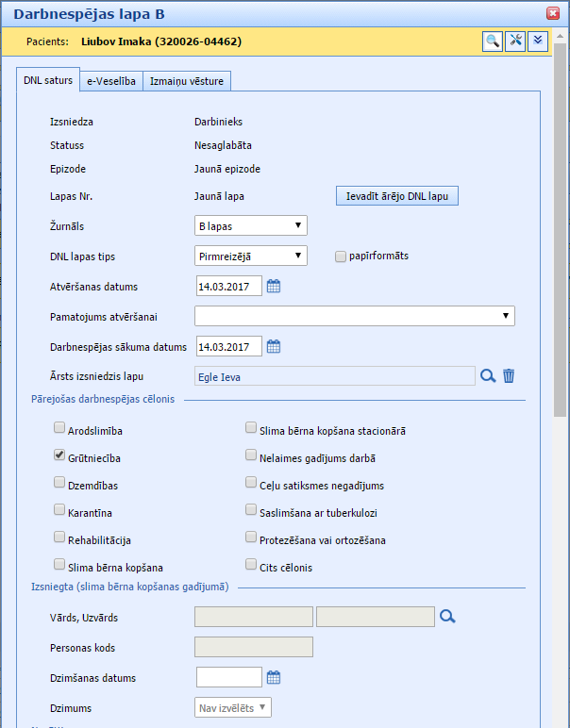Tick the papīrformāts checkbox
The height and width of the screenshot is (728, 570).
pos(342,256)
